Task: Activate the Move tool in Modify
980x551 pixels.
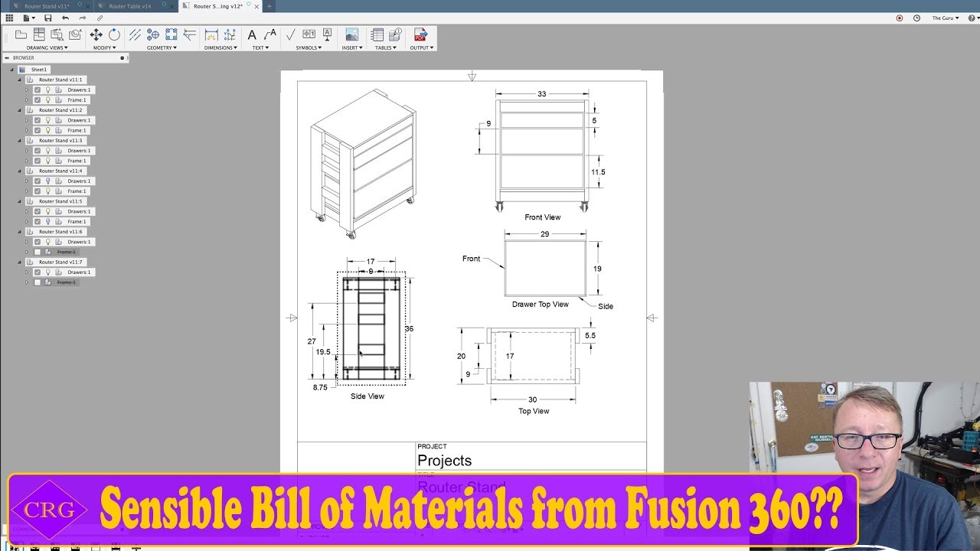Action: point(96,34)
